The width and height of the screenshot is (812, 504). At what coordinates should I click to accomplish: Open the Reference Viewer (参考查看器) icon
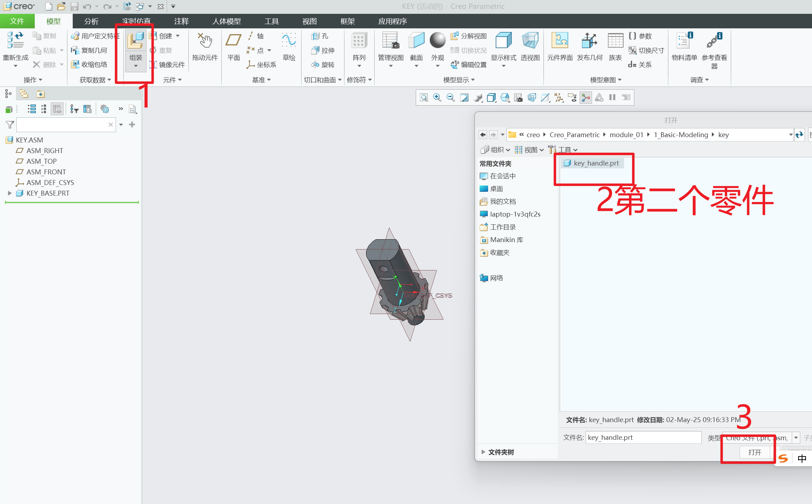[x=714, y=42]
